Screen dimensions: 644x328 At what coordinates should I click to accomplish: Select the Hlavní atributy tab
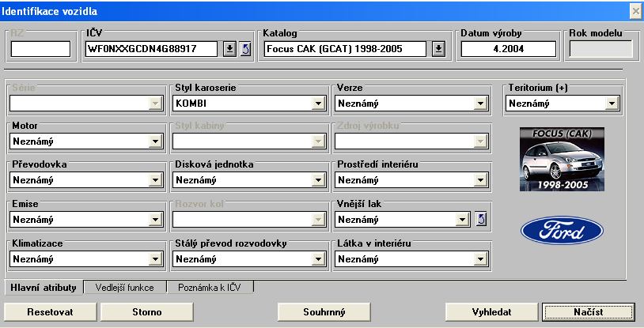[42, 288]
